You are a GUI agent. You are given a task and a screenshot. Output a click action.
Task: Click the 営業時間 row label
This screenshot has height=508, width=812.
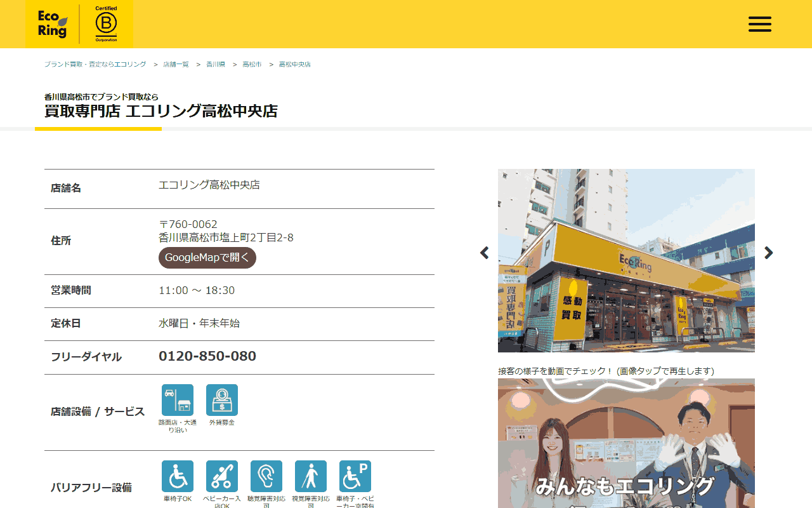[71, 291]
